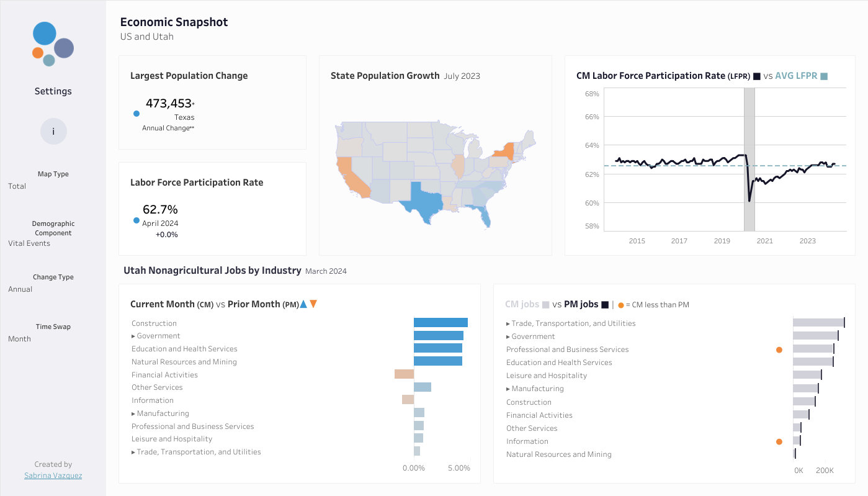Toggle the Map Type Total setting

click(x=17, y=186)
